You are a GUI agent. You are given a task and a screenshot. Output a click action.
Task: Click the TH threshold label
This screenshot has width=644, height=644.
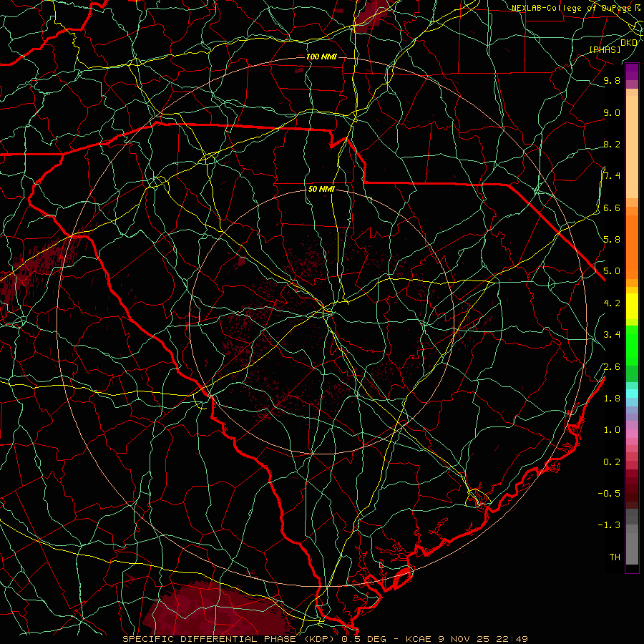pyautogui.click(x=615, y=557)
